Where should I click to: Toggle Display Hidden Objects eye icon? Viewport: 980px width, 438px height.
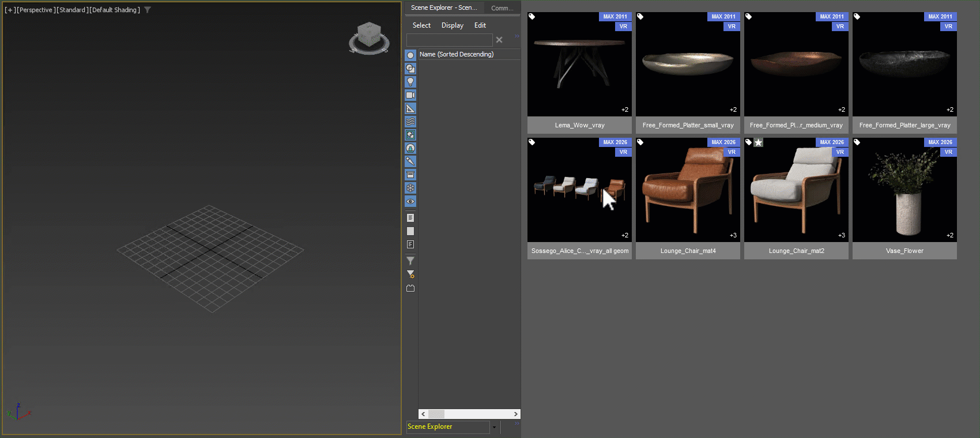[x=410, y=201]
